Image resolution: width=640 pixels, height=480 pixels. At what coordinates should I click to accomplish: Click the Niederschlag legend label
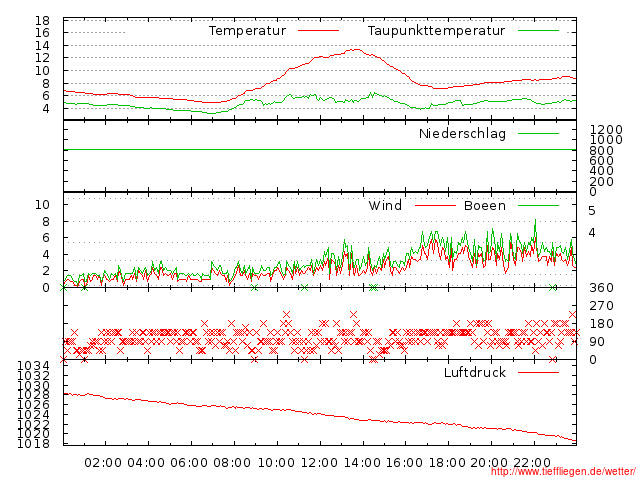[x=462, y=134]
